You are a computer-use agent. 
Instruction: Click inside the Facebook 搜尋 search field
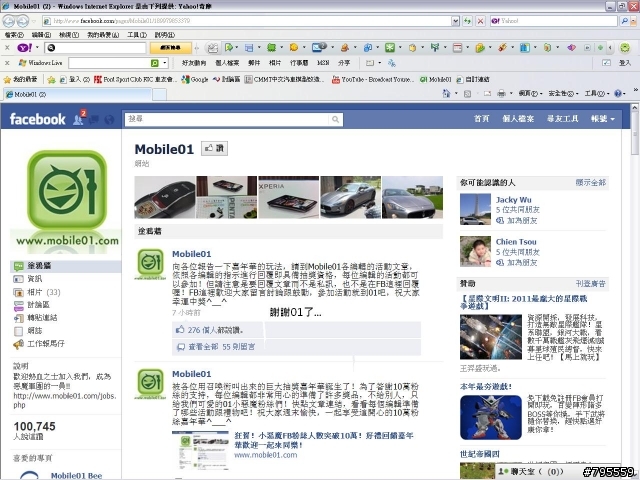pyautogui.click(x=227, y=119)
